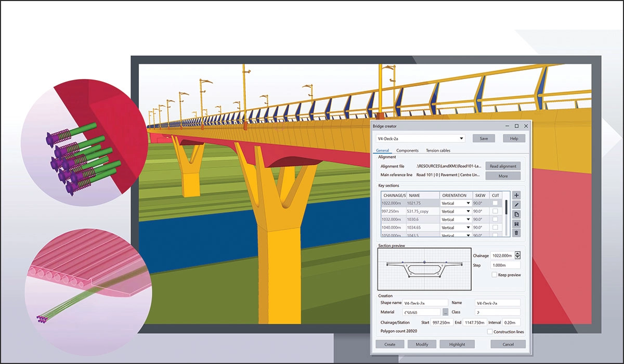Copy a key section using the copy icon
Image resolution: width=624 pixels, height=364 pixels.
[x=516, y=214]
